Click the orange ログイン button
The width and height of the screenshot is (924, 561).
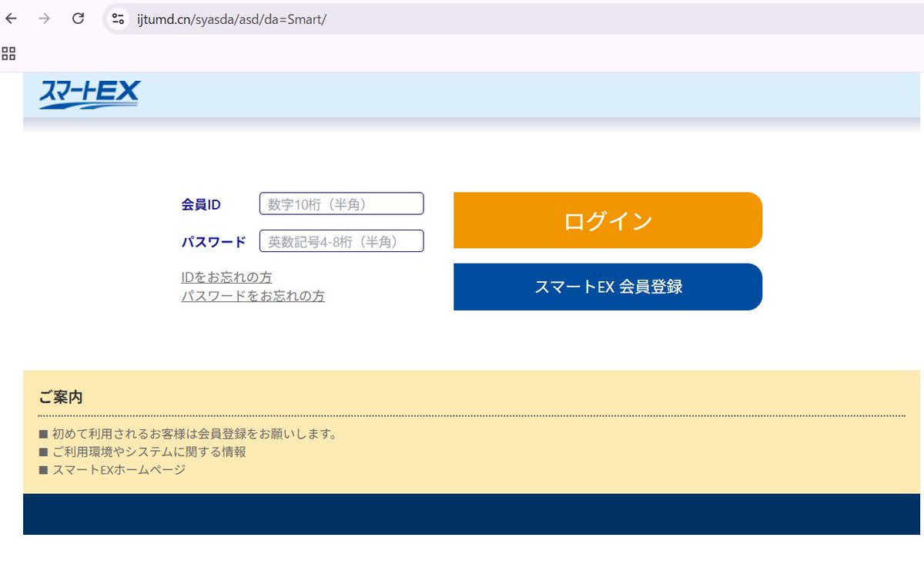click(x=608, y=220)
